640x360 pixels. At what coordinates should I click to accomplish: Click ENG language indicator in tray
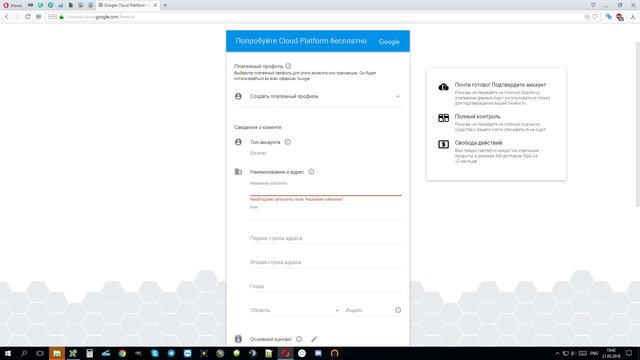tap(594, 353)
